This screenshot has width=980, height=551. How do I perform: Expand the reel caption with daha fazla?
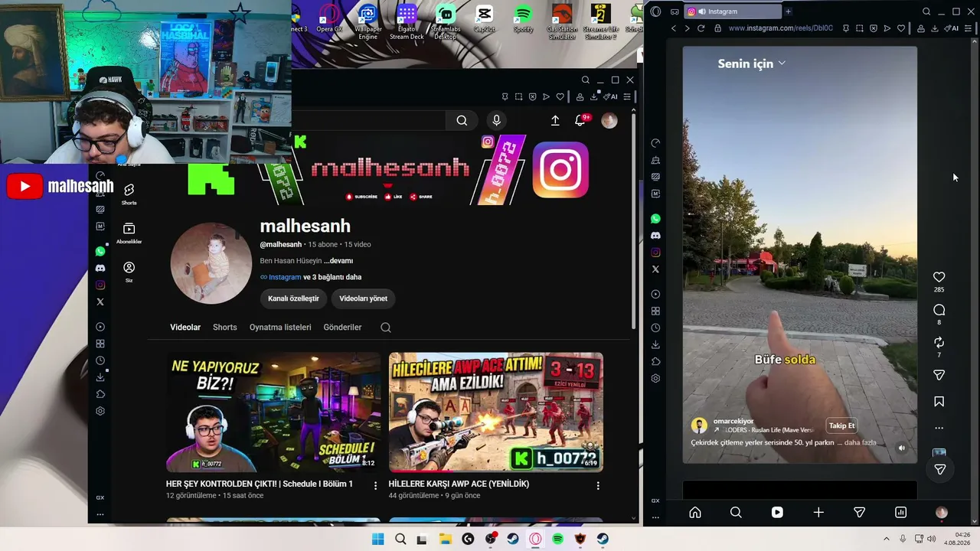point(860,443)
